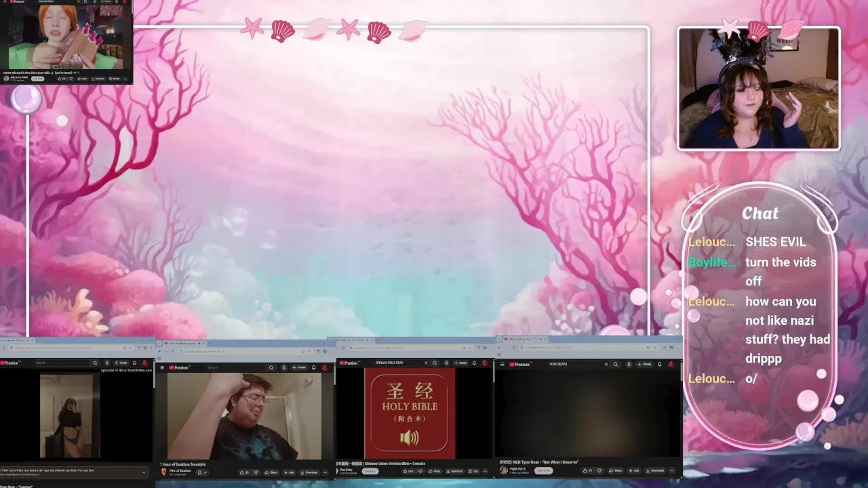Download the beatbox freestyle video
Viewport: 868px width, 488px height.
[309, 472]
